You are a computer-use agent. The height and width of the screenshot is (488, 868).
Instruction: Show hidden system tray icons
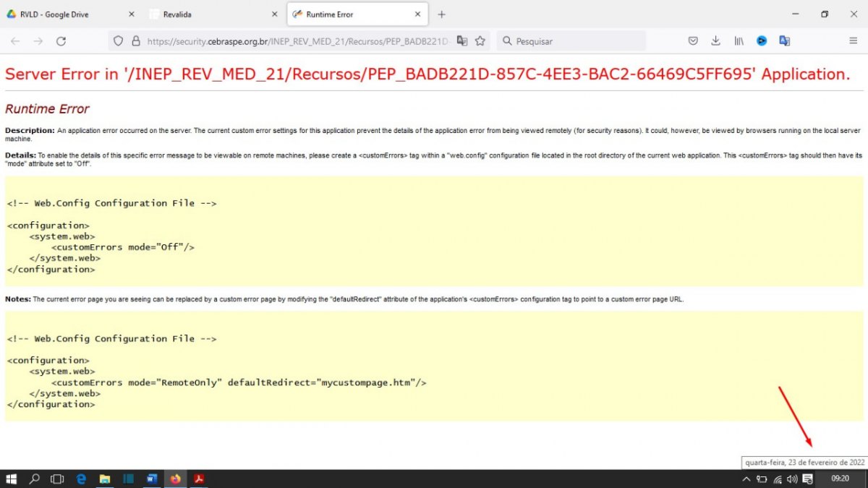(746, 479)
